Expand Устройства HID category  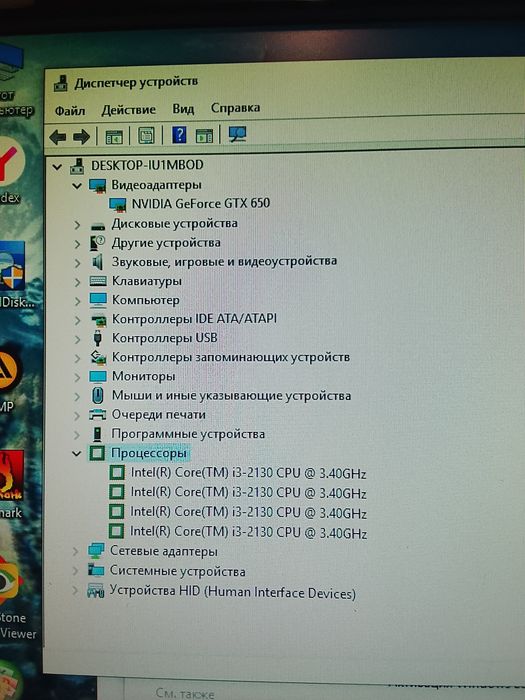[75, 591]
